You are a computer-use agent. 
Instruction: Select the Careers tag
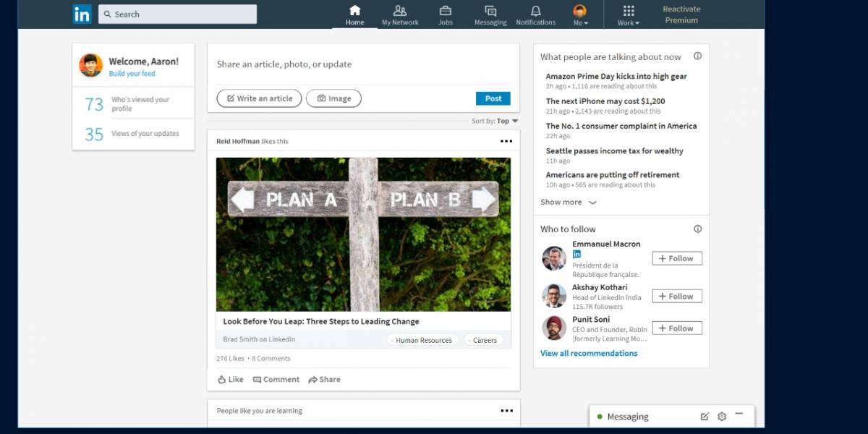[483, 340]
